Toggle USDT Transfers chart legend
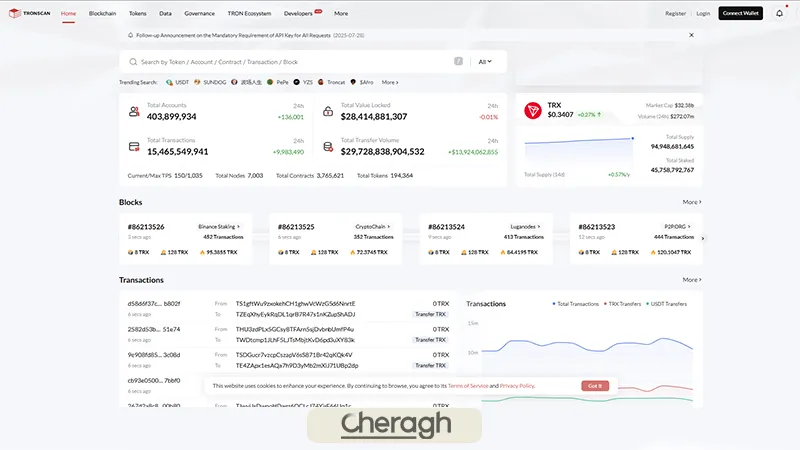The width and height of the screenshot is (800, 450). (x=666, y=304)
